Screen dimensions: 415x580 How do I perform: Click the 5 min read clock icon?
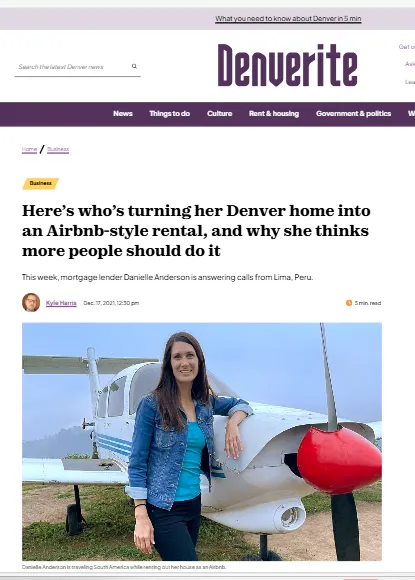point(348,303)
